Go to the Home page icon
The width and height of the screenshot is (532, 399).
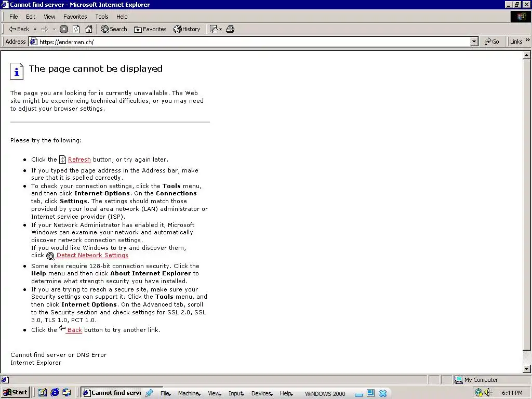[x=89, y=29]
